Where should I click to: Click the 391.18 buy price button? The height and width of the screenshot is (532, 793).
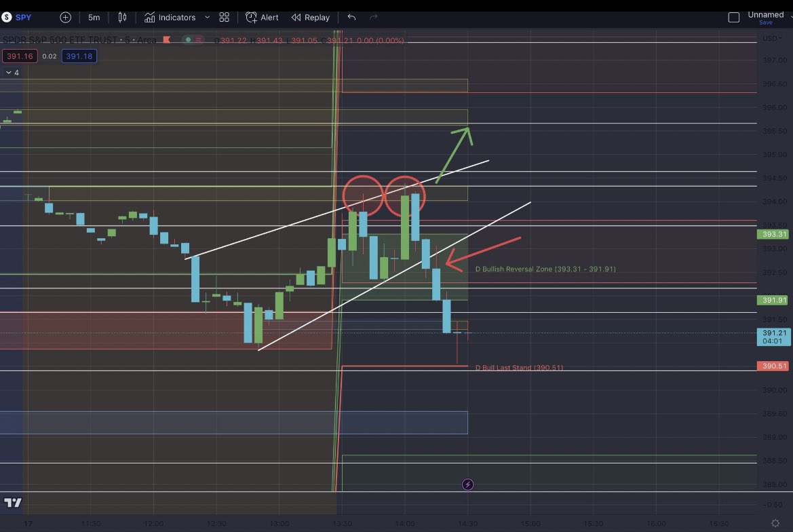pos(78,56)
